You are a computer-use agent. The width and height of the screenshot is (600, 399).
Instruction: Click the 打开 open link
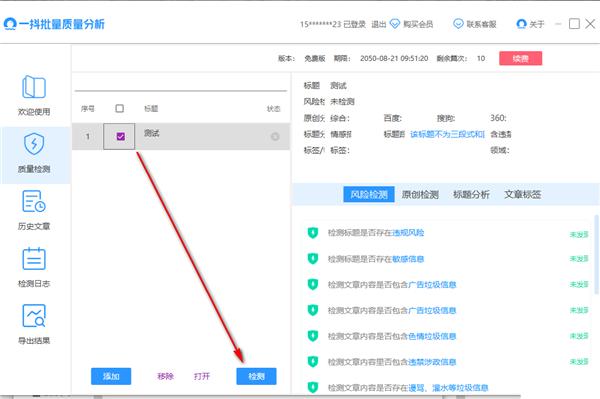[202, 376]
